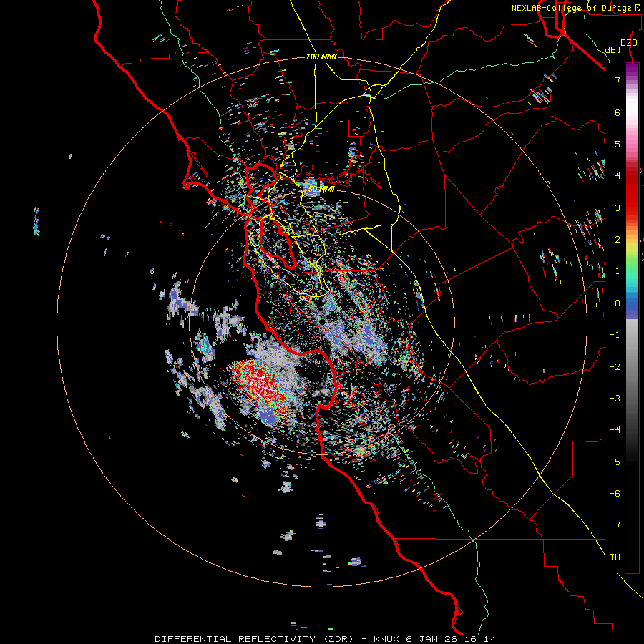Click the "TH" threshold label below the scale
The width and height of the screenshot is (644, 644).
pyautogui.click(x=615, y=557)
